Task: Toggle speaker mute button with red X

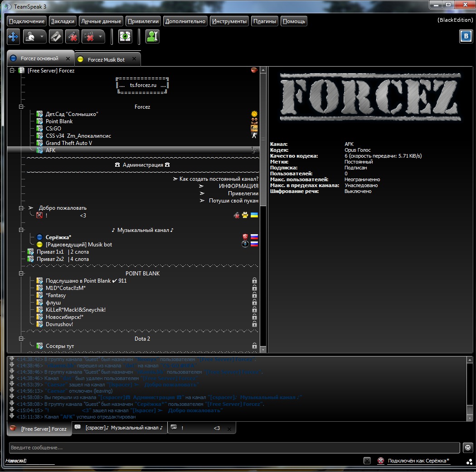Action: 90,37
